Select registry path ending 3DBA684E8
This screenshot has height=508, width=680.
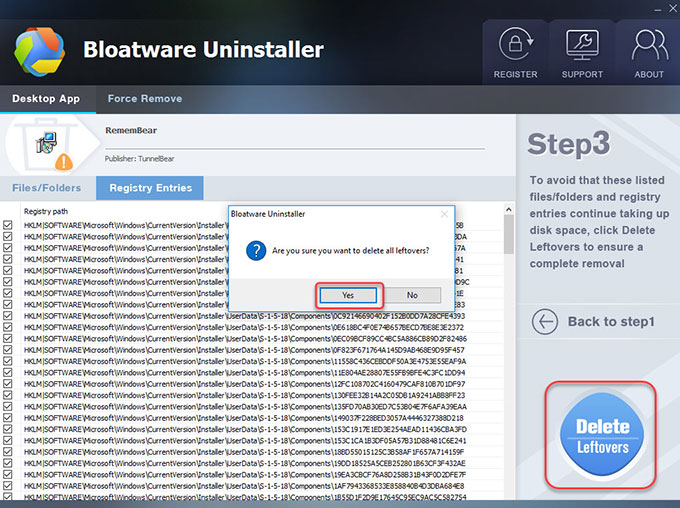(x=244, y=485)
